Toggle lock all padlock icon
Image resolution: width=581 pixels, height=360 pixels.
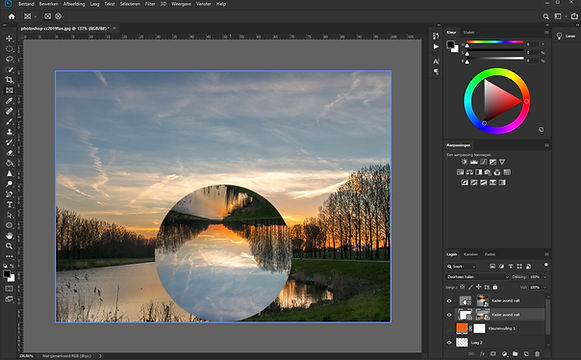click(495, 287)
